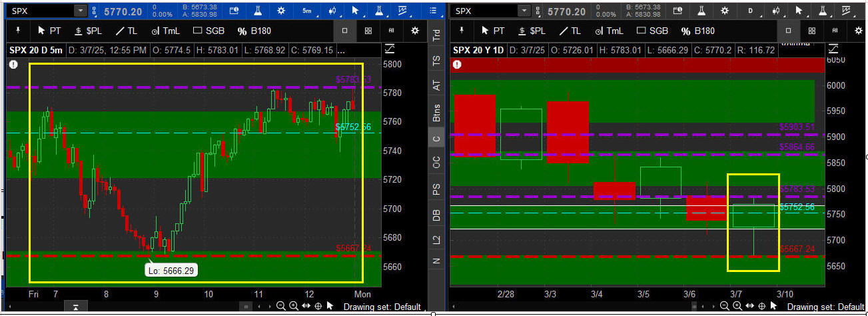Viewport: 868px width, 316px height.
Task: Open the D timeframe dropdown on right chart
Action: pyautogui.click(x=751, y=11)
